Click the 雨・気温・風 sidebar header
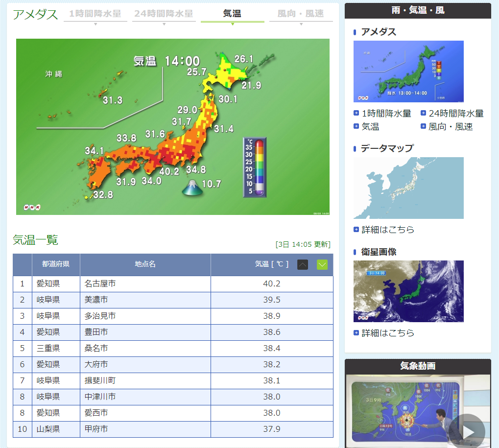Viewport: 499px width, 448px height. click(418, 10)
